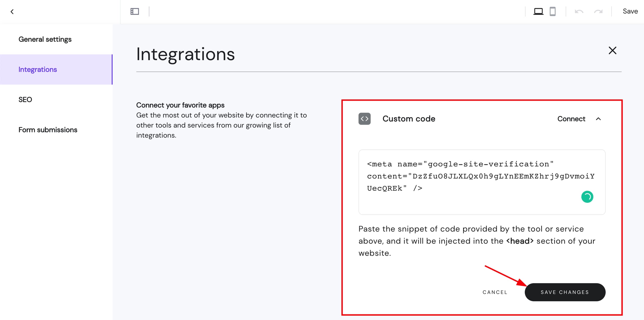Click the back arrow icon
This screenshot has width=644, height=320.
click(12, 11)
